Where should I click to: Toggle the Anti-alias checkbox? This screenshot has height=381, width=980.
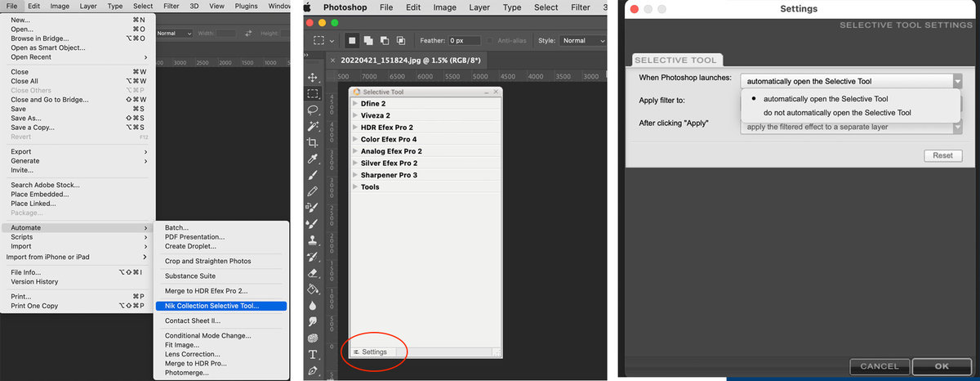click(x=490, y=40)
